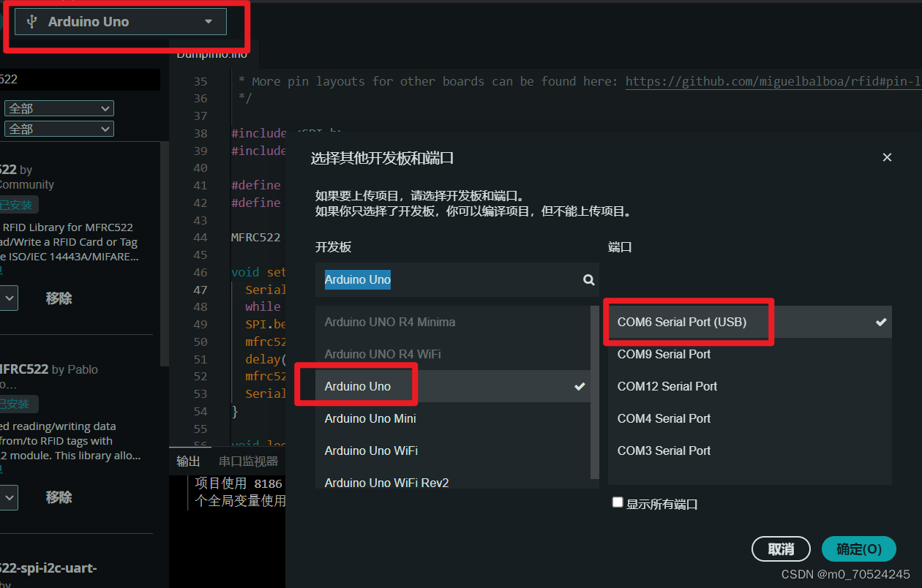The image size is (922, 588).
Task: Select Arduino Uno in the board list
Action: (x=453, y=386)
